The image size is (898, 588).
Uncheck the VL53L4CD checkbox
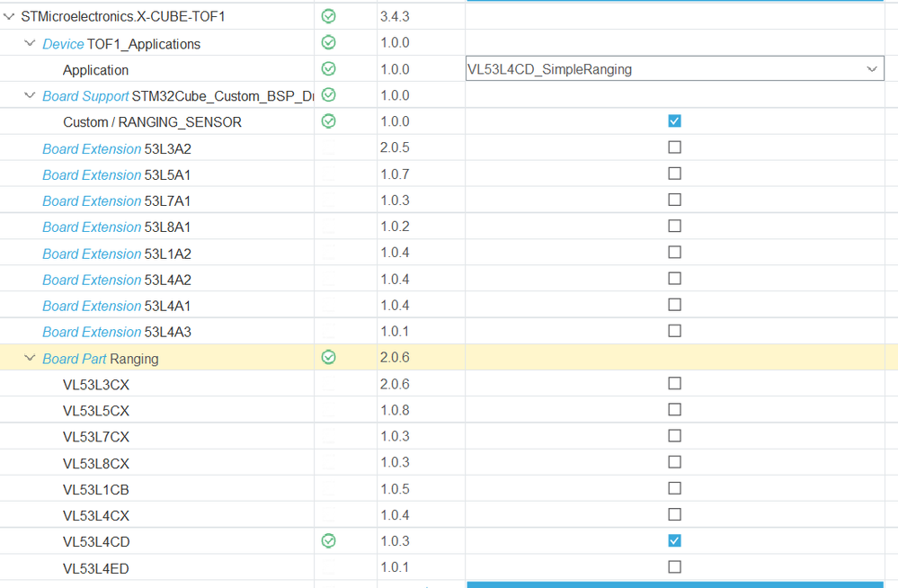[x=675, y=541]
